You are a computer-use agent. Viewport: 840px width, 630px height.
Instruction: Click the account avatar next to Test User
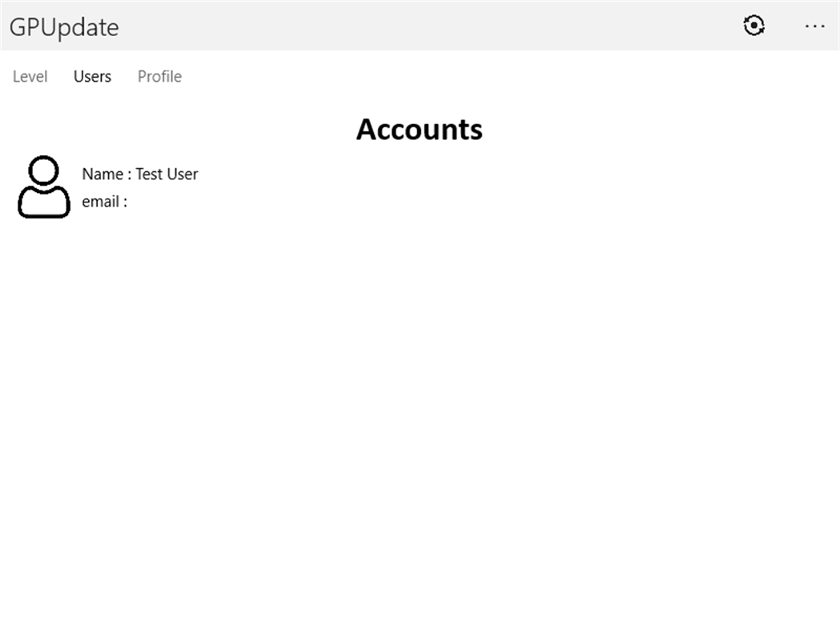pyautogui.click(x=44, y=185)
